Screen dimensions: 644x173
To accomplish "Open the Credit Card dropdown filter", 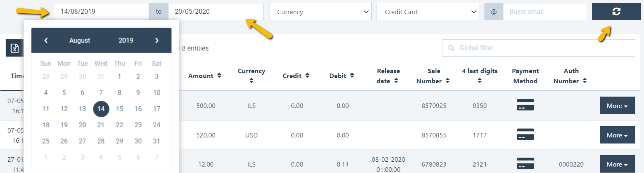I will (427, 12).
